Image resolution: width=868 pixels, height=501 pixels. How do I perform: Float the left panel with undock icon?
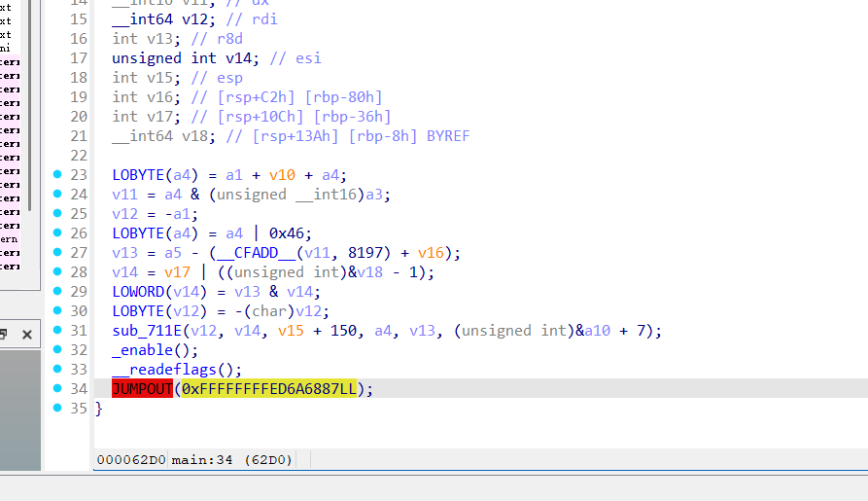4,335
